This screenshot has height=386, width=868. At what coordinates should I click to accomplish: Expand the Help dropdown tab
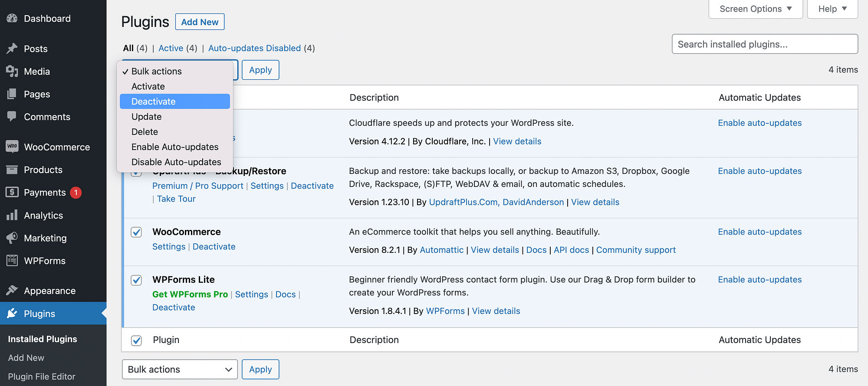(832, 9)
